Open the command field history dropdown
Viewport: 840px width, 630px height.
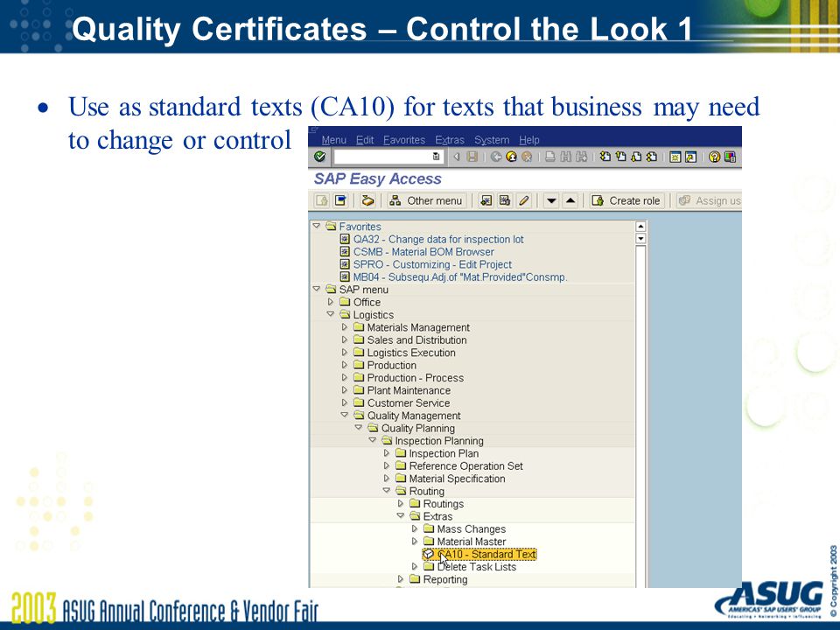point(436,157)
